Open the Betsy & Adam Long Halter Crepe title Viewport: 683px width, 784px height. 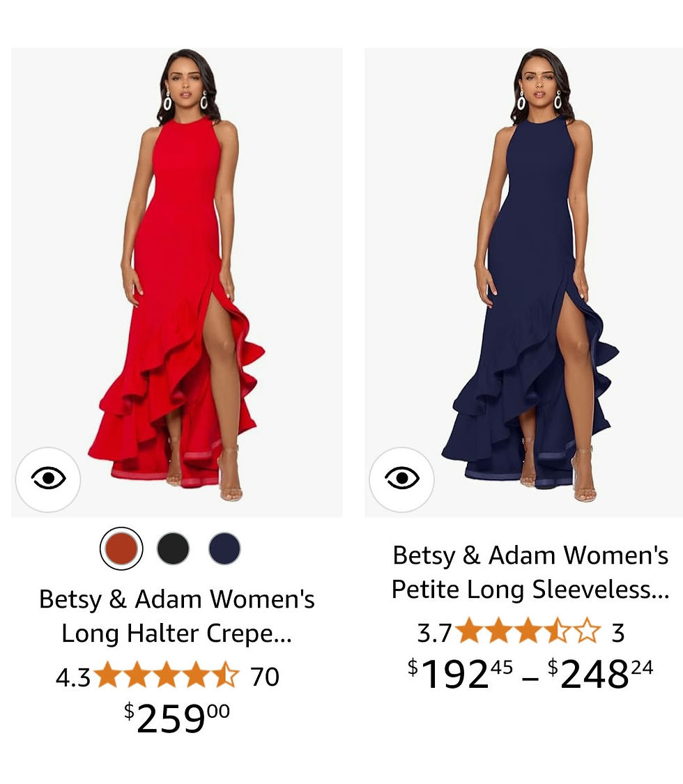pyautogui.click(x=177, y=616)
